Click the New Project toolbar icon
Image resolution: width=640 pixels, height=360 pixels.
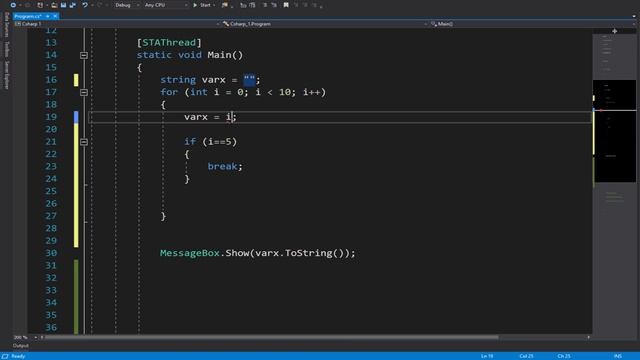tap(40, 5)
